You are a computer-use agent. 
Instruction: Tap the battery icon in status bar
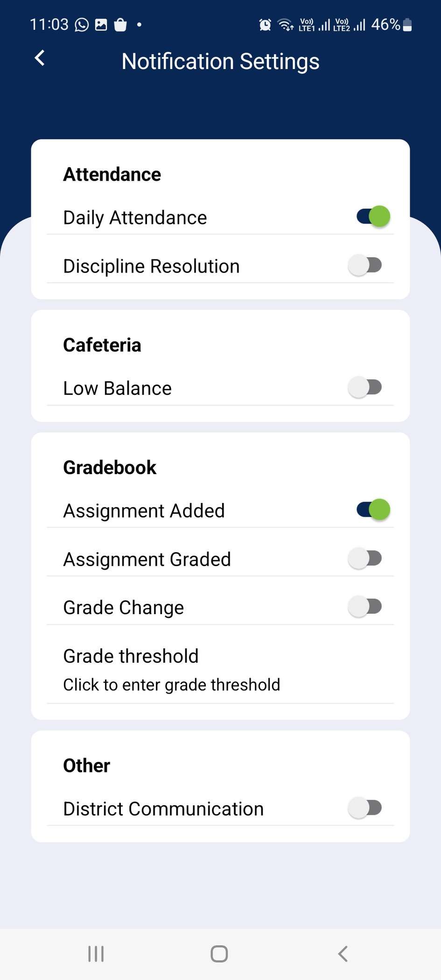point(407,25)
